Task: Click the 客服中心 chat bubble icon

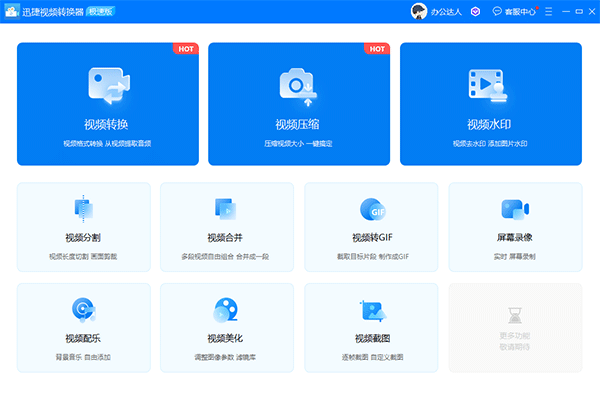Action: pos(497,11)
